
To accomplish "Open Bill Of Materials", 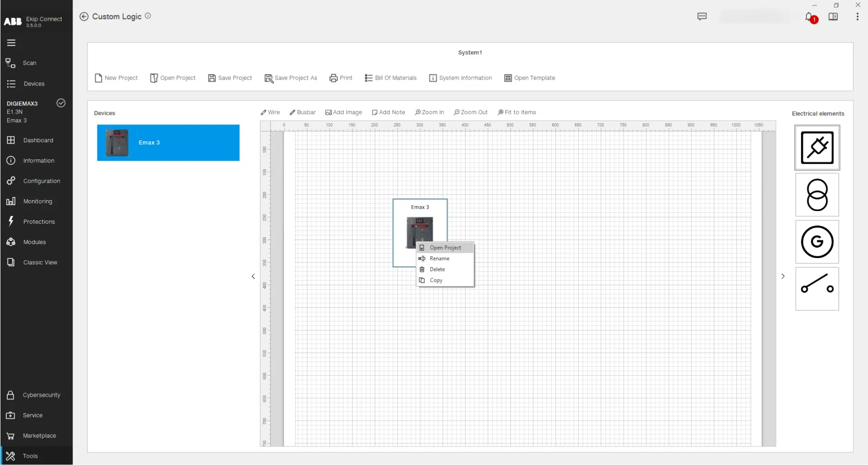I will click(x=390, y=77).
